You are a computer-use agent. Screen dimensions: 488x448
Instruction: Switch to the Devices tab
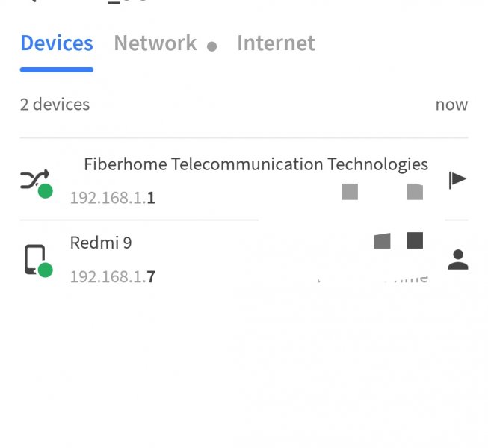tap(57, 43)
